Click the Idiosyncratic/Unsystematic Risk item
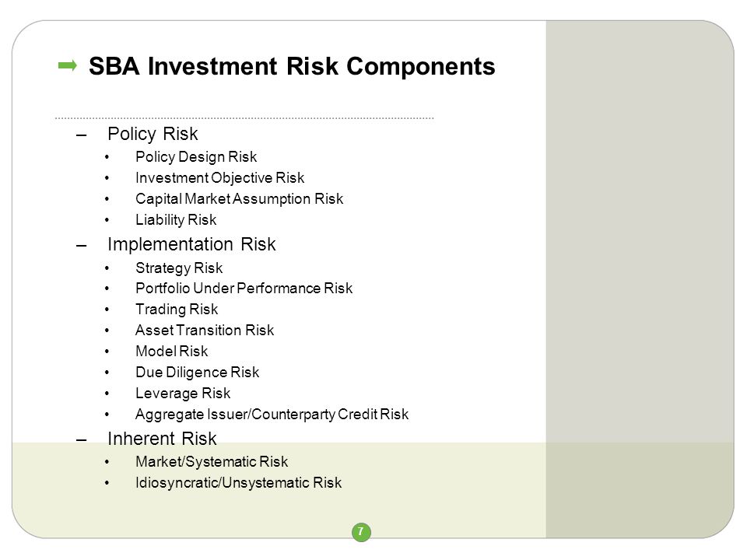Viewport: 747px width, 560px height. pos(239,483)
